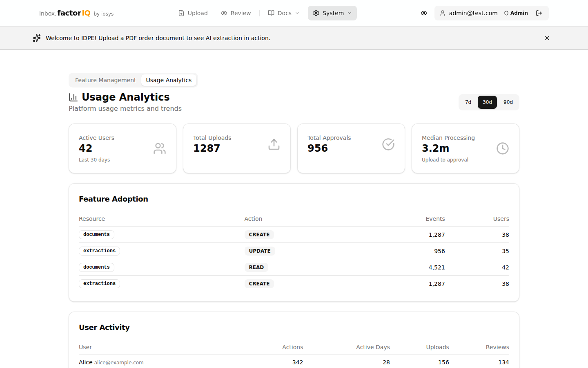The image size is (588, 368).
Task: Open the Upload page link
Action: tap(193, 13)
